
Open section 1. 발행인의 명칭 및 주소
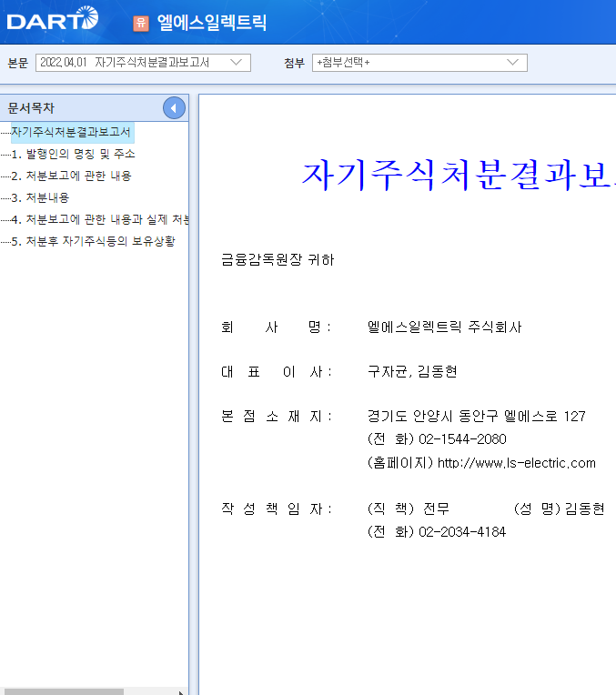point(73,154)
